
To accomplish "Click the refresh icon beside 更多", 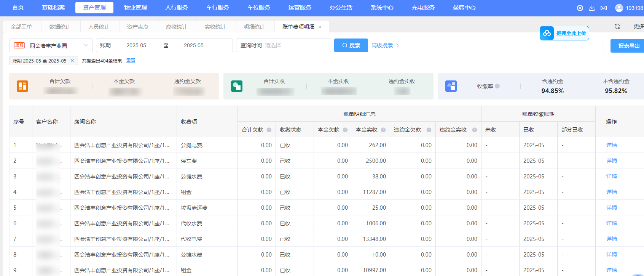I will [617, 26].
